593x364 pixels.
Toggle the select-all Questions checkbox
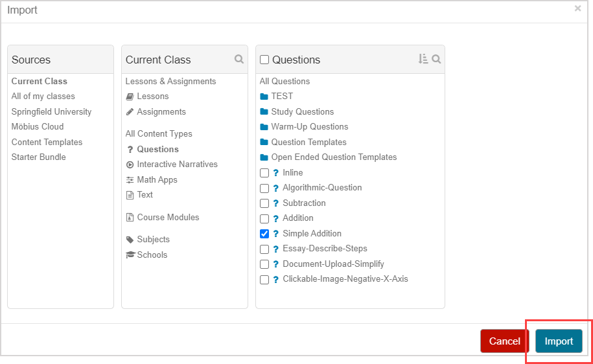[x=264, y=60]
